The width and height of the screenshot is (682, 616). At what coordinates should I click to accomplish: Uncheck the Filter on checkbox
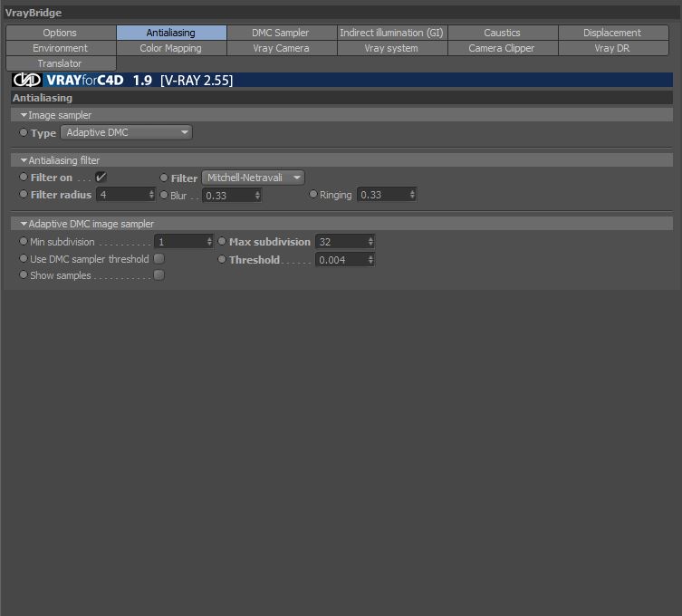(101, 177)
